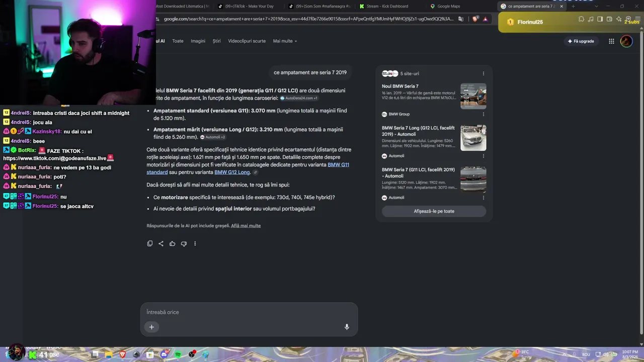
Task: Open more options below AI answer
Action: pyautogui.click(x=195, y=244)
